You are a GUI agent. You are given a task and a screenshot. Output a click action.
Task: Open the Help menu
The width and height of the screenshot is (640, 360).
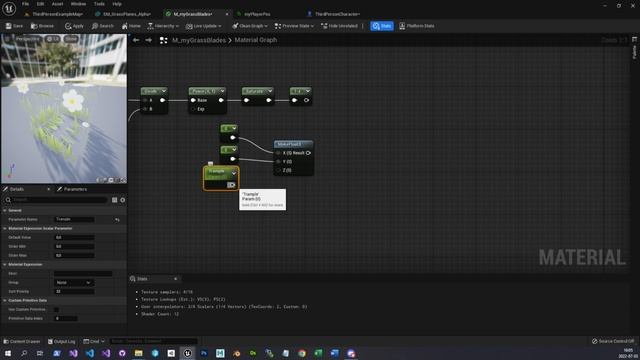[x=117, y=4]
